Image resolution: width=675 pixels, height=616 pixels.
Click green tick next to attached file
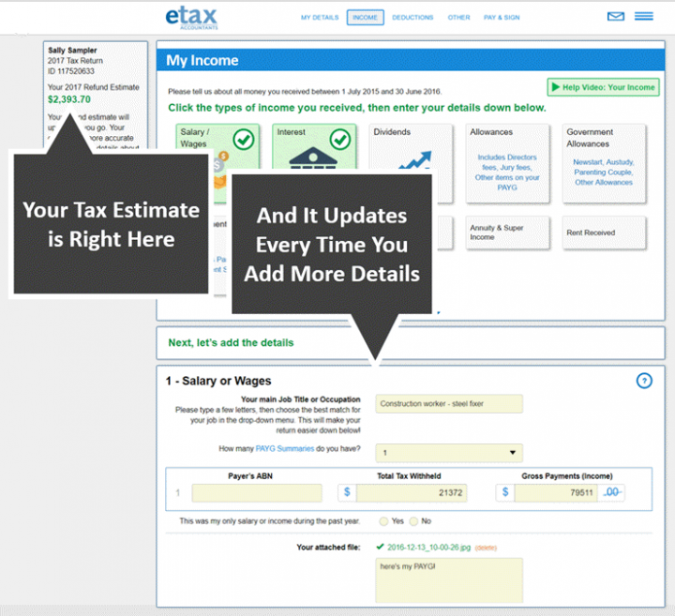(380, 547)
